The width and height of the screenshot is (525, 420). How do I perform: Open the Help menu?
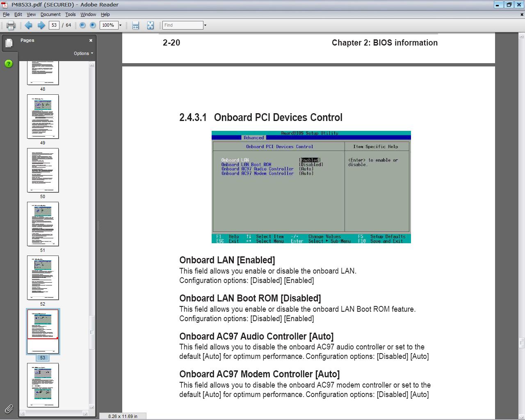(105, 14)
